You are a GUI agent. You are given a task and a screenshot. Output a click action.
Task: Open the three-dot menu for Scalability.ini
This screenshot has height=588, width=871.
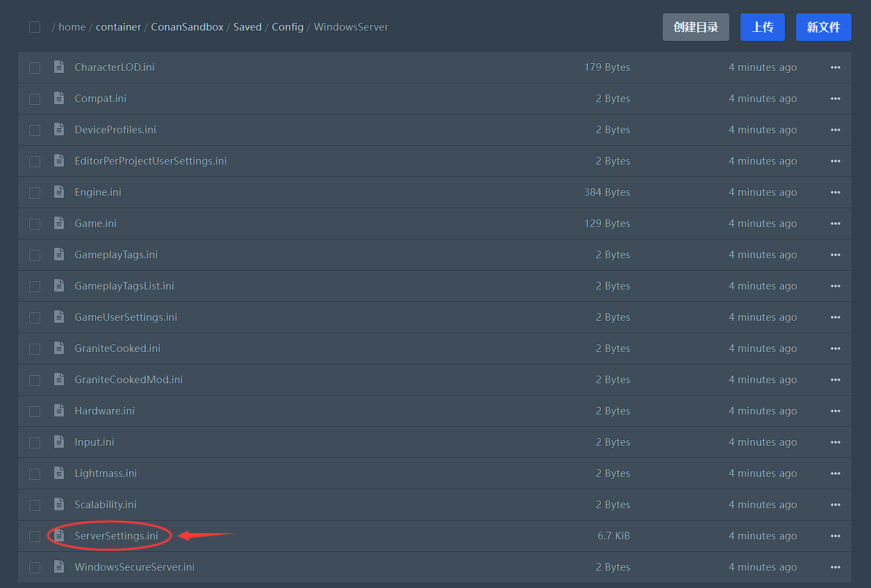[x=836, y=505]
